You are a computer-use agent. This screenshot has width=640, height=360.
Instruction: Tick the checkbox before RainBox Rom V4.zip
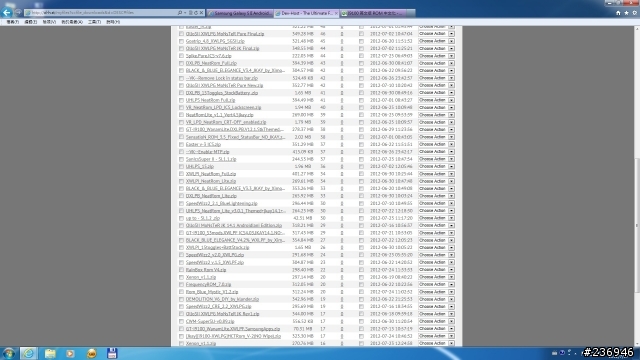coord(181,270)
